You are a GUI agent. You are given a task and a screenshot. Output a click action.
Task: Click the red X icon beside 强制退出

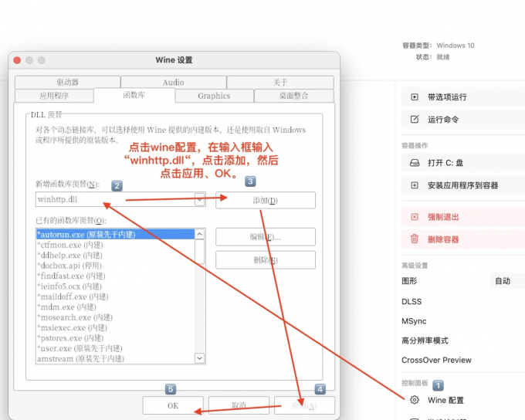tap(415, 217)
